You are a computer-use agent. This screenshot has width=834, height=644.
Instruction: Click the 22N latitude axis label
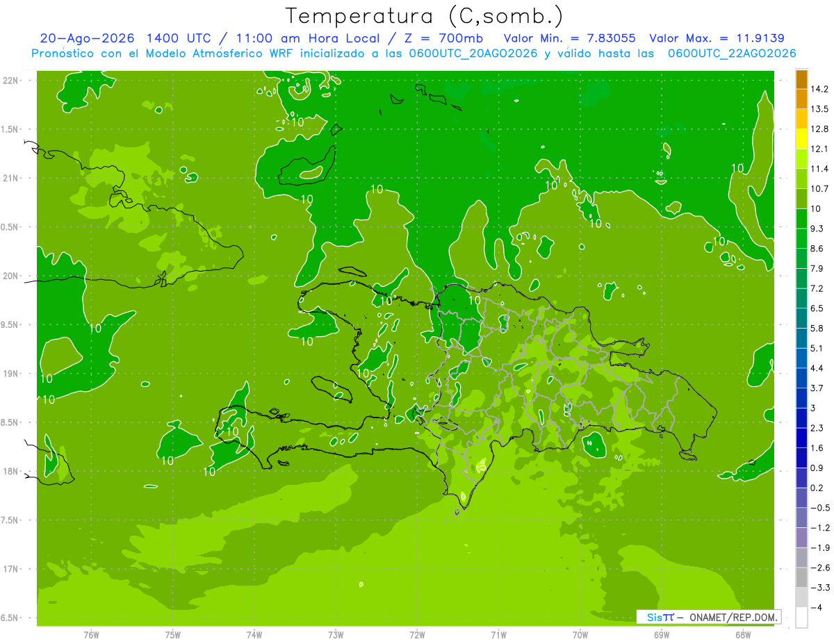click(11, 80)
